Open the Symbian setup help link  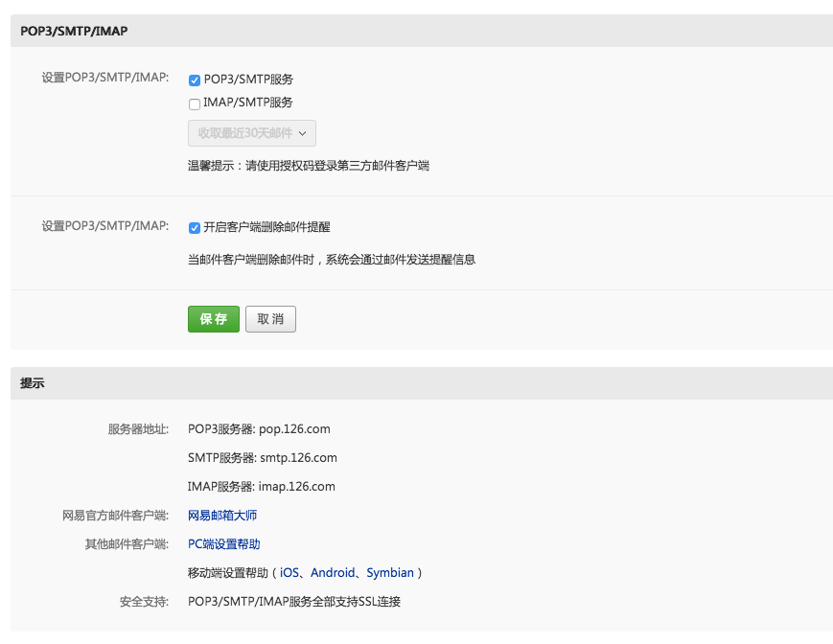(x=390, y=573)
